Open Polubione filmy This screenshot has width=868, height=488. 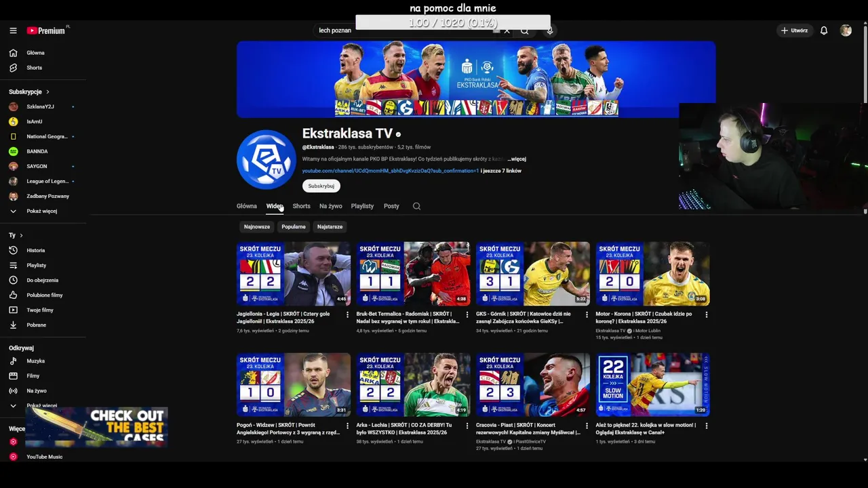(43, 295)
